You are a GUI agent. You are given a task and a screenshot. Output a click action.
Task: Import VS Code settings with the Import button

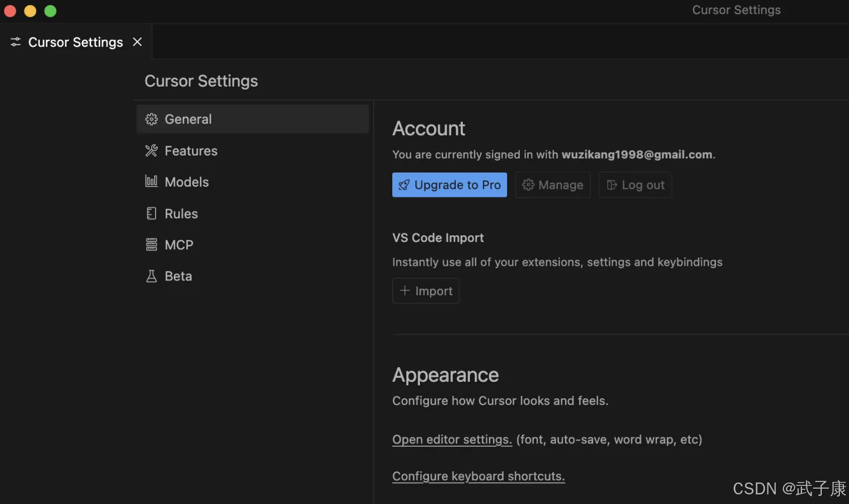(x=426, y=291)
